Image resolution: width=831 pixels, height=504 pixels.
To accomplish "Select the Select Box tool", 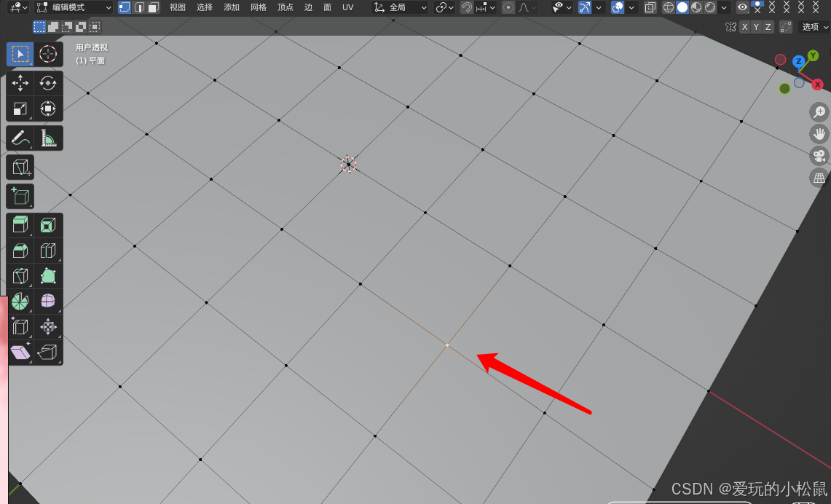I will 20,54.
